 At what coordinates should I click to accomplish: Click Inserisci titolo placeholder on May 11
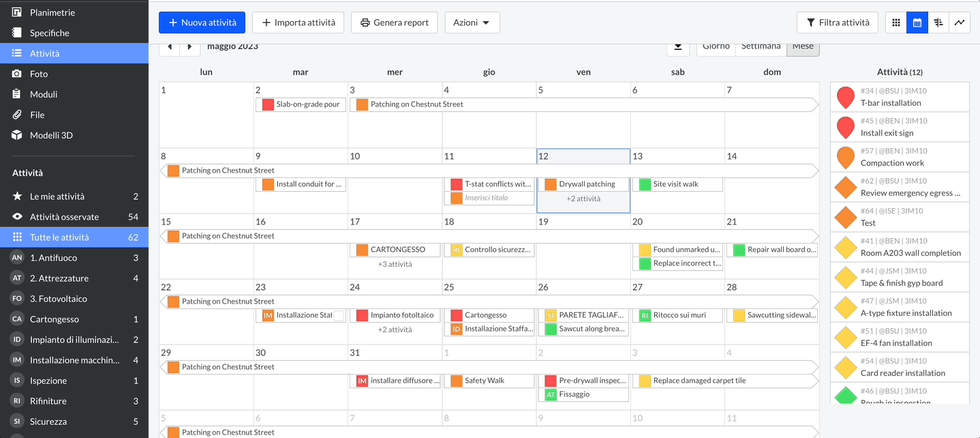click(x=489, y=198)
